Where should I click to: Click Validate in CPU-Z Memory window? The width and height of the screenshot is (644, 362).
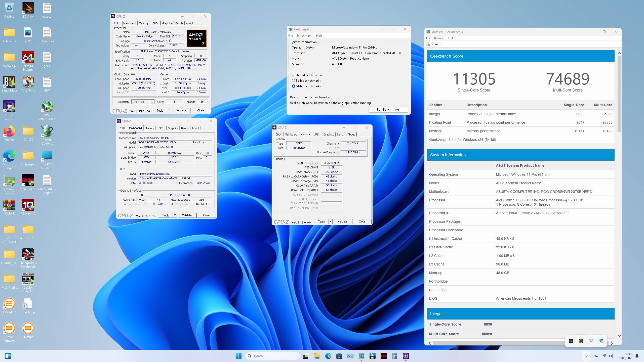point(343,221)
